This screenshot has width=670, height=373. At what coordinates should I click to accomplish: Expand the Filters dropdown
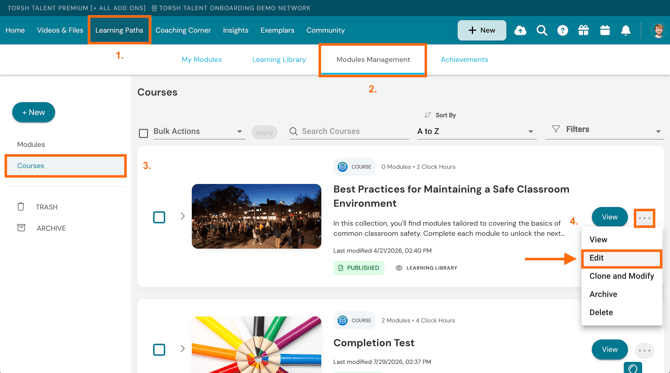pos(605,130)
